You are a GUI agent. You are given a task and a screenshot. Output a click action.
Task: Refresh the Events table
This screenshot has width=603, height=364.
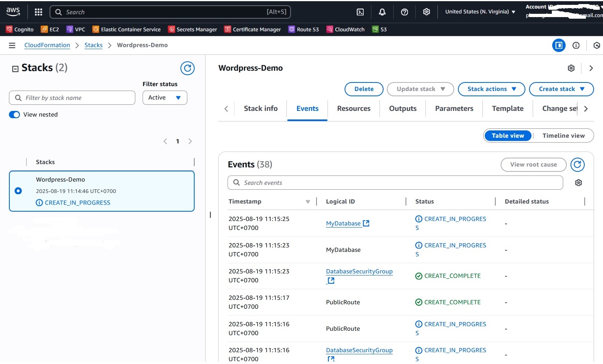pos(577,165)
